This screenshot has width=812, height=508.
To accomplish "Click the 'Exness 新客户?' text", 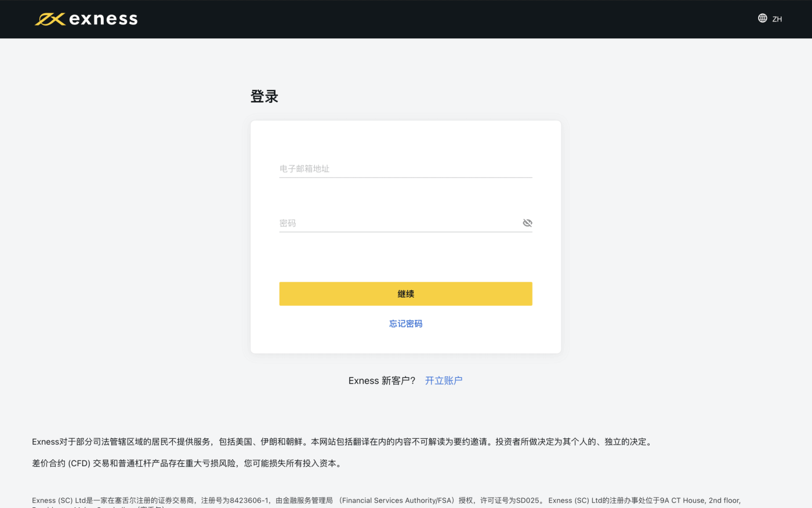I will pyautogui.click(x=382, y=381).
